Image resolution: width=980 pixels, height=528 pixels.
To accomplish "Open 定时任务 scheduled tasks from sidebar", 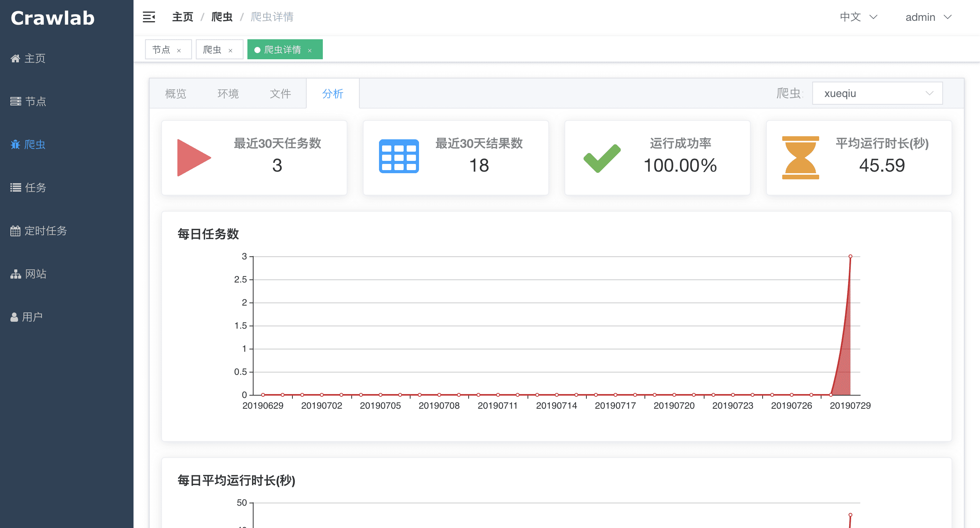I will pos(15,231).
